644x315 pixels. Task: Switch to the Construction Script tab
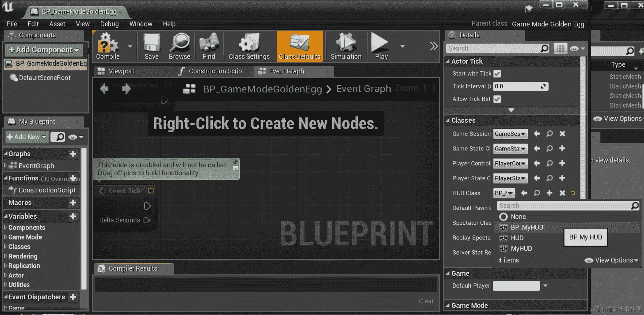click(215, 71)
